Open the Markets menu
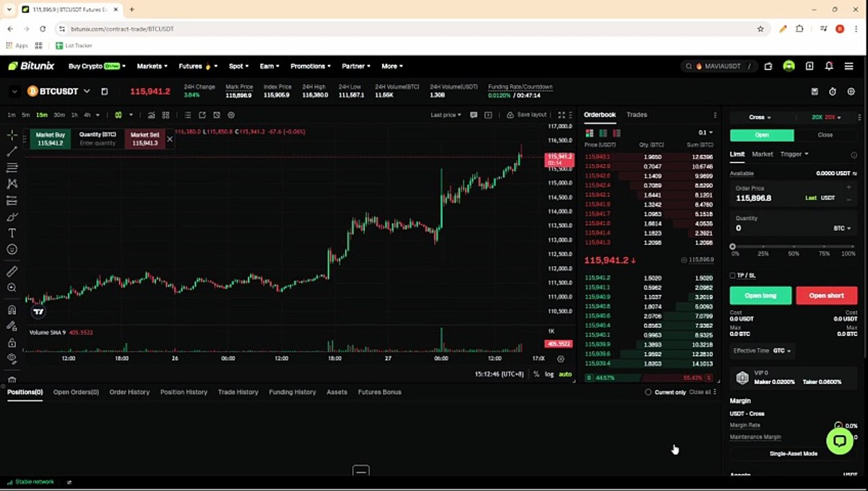868x491 pixels. tap(152, 66)
